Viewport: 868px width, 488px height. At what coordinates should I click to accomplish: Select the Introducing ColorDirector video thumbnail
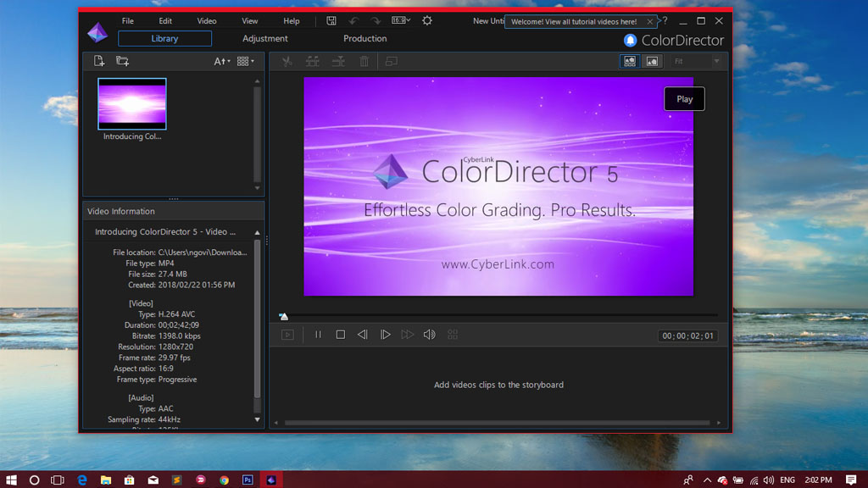132,104
